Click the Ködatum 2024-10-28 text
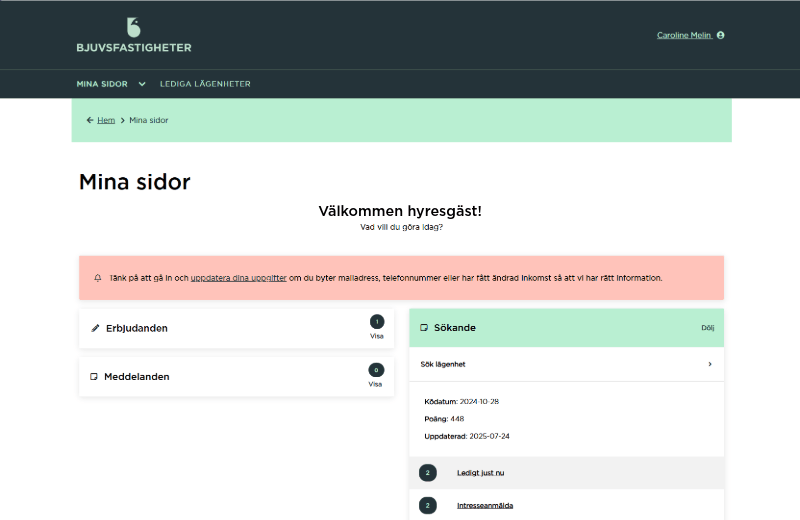Image resolution: width=800 pixels, height=520 pixels. [461, 402]
